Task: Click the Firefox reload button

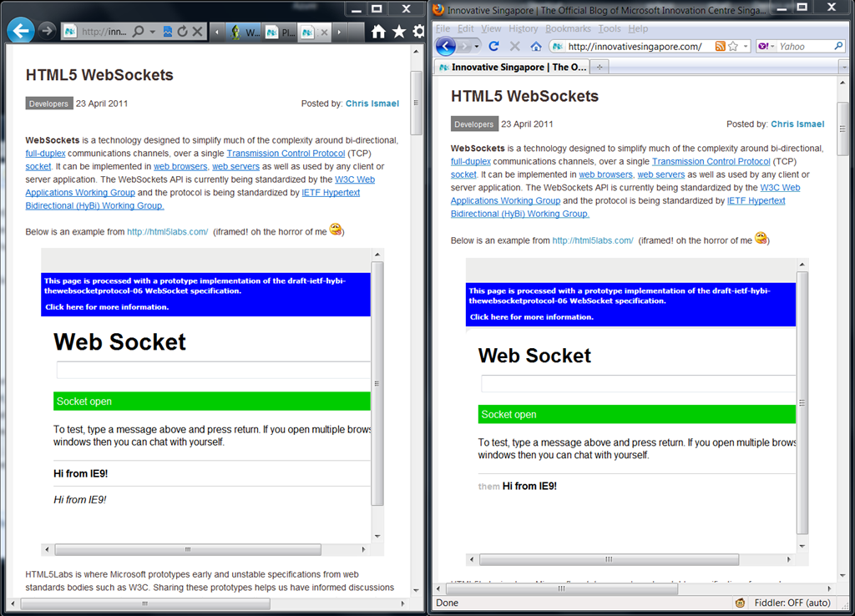Action: pos(493,47)
